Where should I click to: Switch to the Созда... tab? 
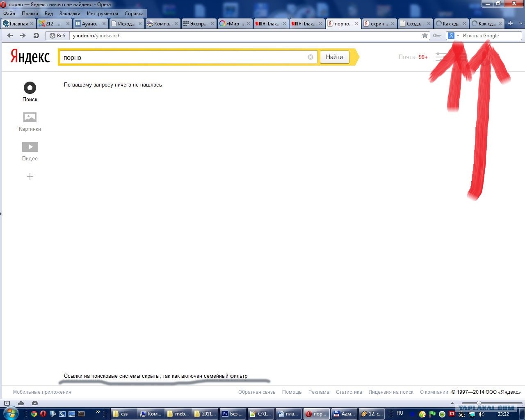click(x=415, y=23)
